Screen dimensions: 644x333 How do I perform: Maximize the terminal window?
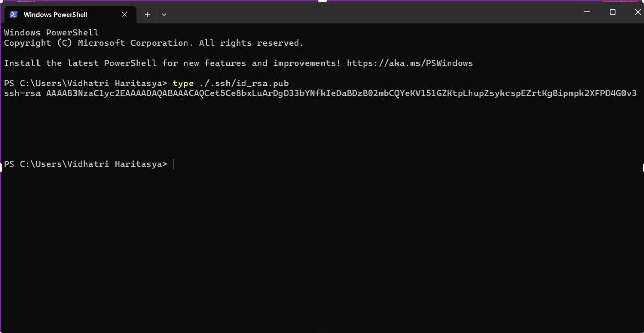(612, 12)
